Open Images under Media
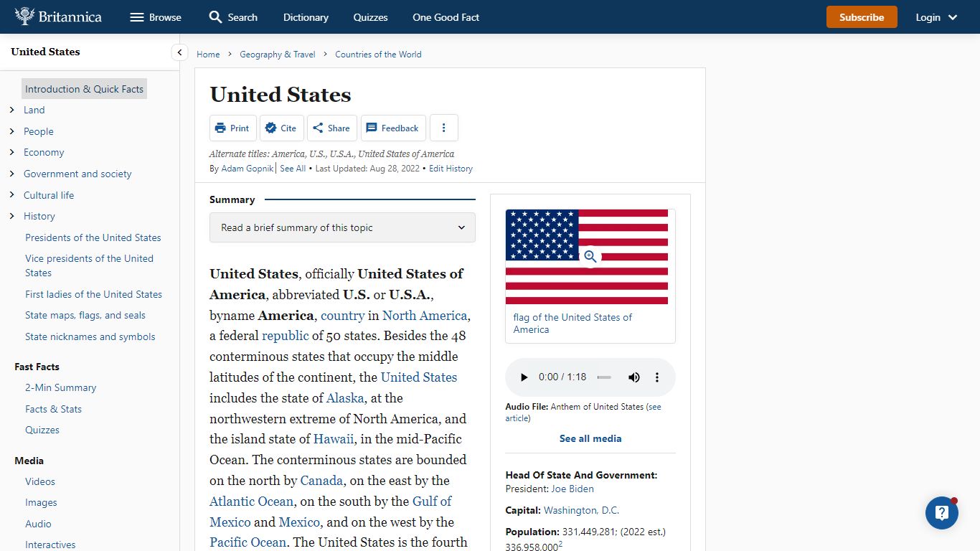 point(41,503)
